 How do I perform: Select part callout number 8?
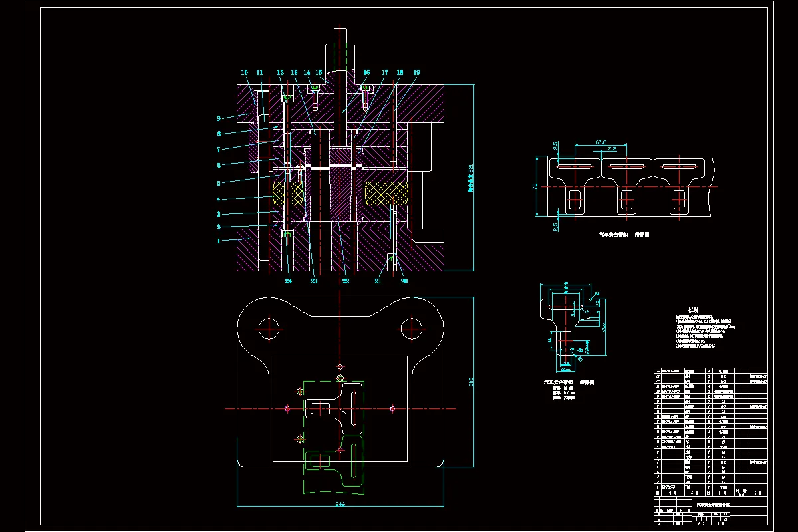pyautogui.click(x=218, y=134)
